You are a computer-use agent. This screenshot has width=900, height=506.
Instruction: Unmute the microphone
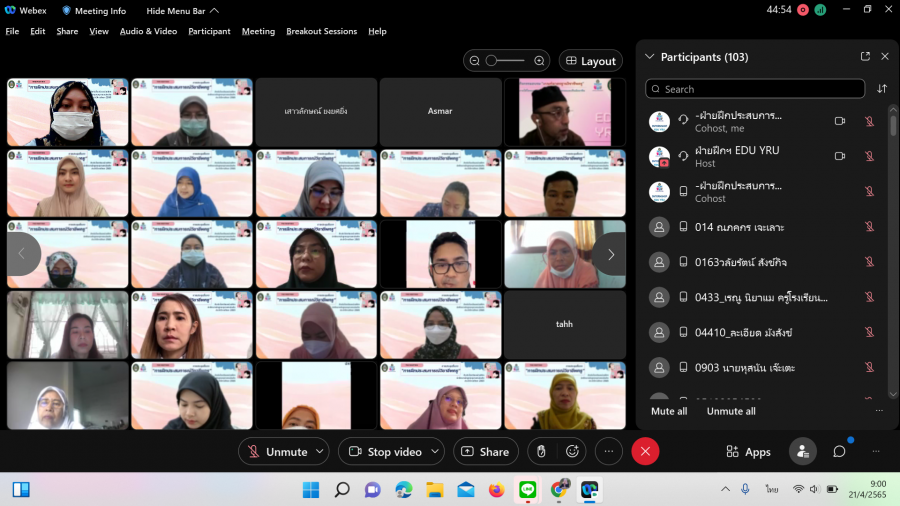coord(276,452)
